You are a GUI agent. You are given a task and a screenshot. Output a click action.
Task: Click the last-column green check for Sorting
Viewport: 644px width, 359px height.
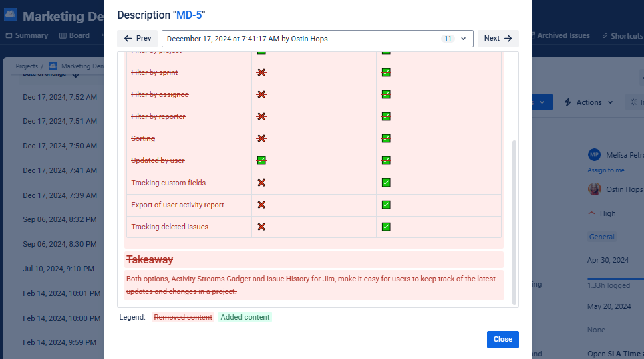386,138
